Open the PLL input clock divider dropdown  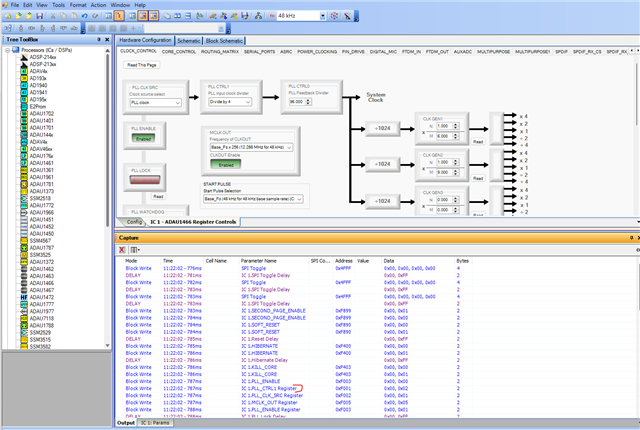coord(230,102)
